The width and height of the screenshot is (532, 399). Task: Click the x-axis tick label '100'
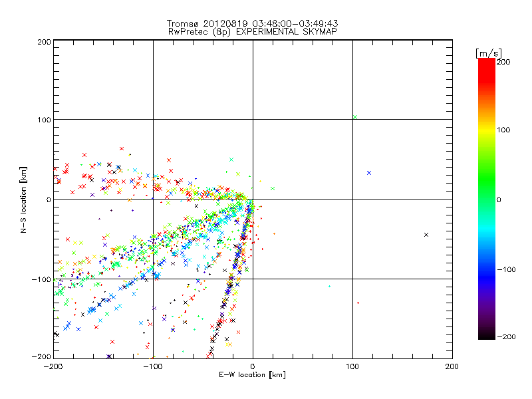[x=352, y=366]
